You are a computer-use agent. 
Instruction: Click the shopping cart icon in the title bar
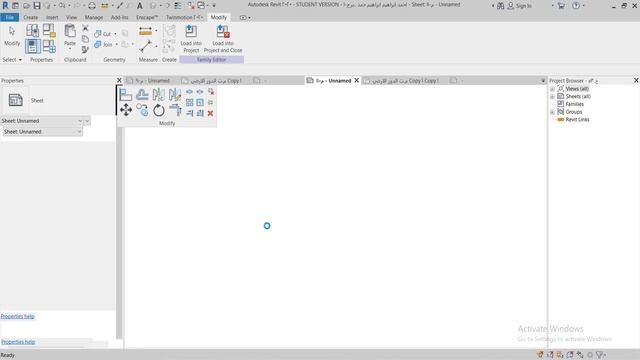561,6
